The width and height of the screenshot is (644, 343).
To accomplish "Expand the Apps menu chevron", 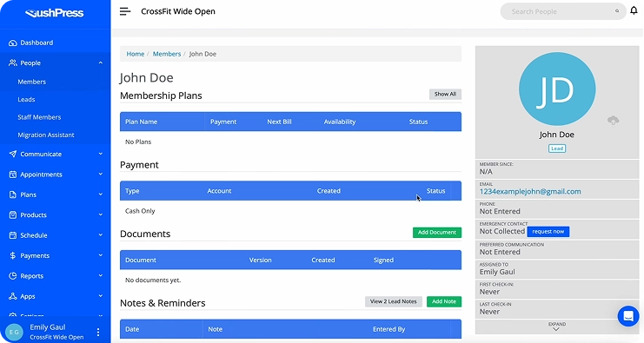I will pos(101,296).
